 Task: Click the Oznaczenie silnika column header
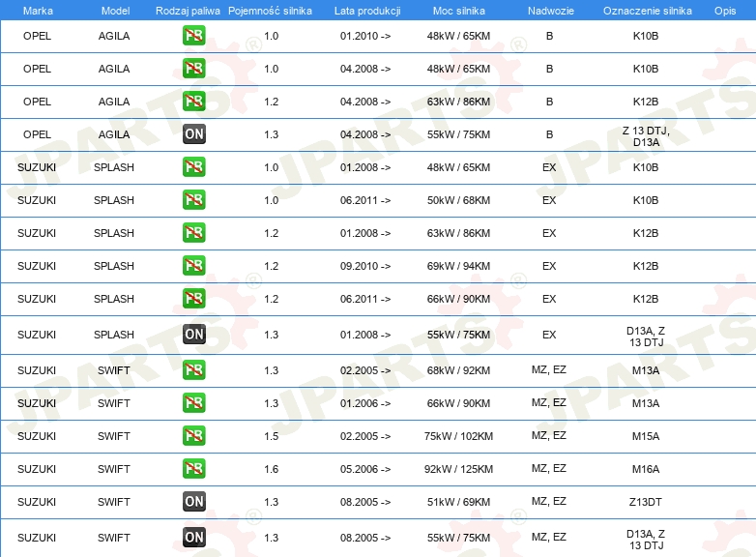coord(647,11)
